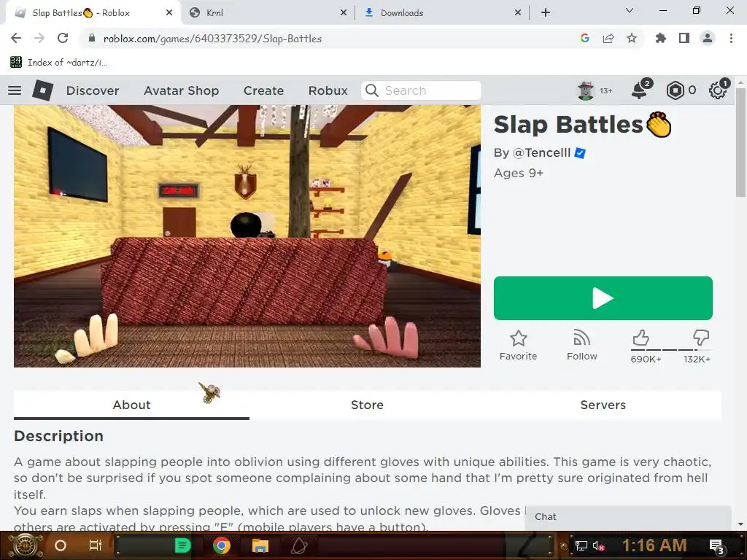Viewport: 747px width, 560px height.
Task: Click the muted volume tray icon
Action: click(598, 546)
